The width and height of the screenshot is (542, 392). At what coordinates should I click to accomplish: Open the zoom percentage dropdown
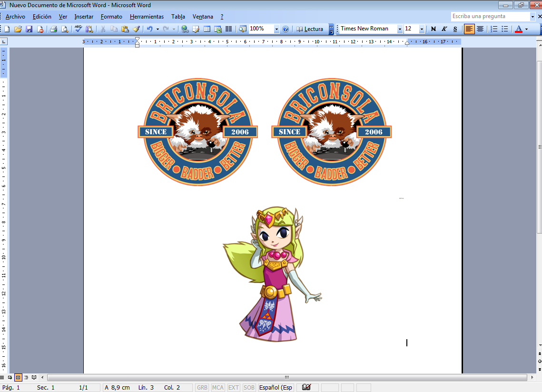[x=276, y=29]
